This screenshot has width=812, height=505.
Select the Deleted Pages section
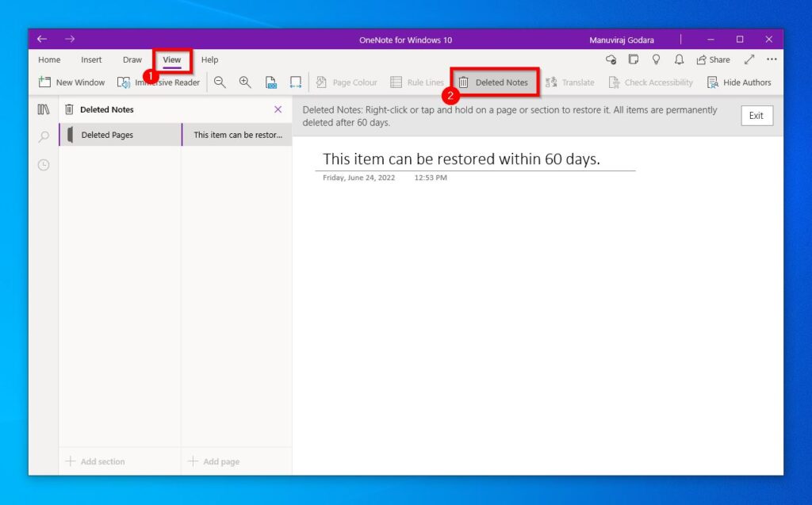point(121,135)
